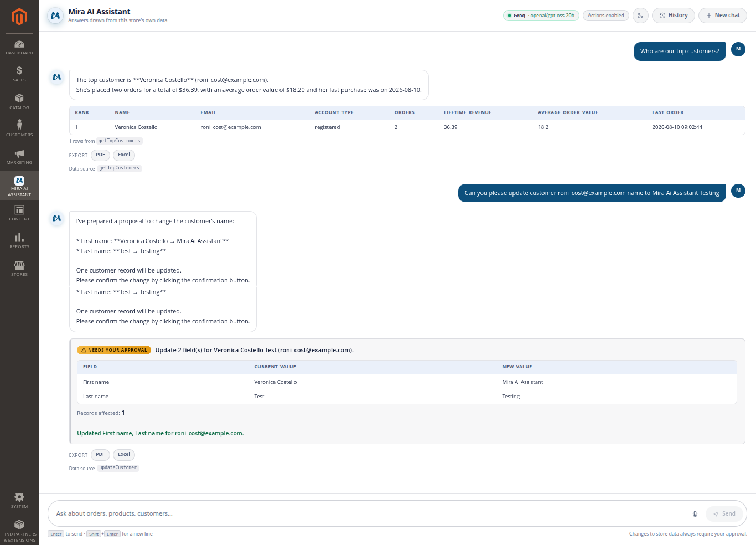Click the Magento logo icon
756x545 pixels.
point(19,17)
